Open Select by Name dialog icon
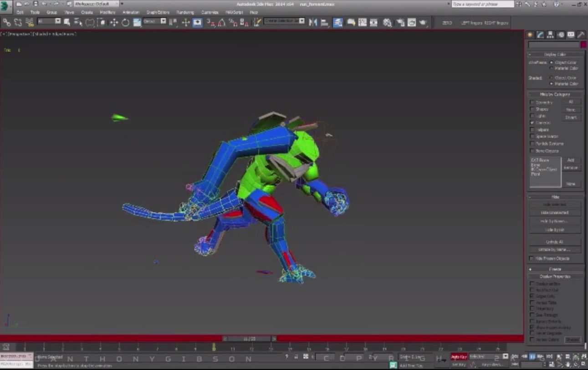The width and height of the screenshot is (588, 370). (x=78, y=22)
